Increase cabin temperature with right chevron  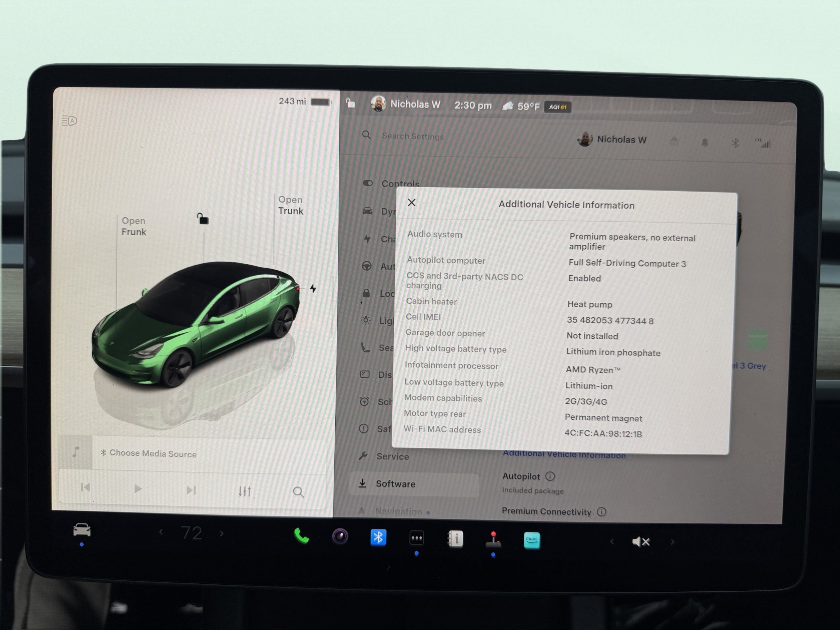coord(222,534)
